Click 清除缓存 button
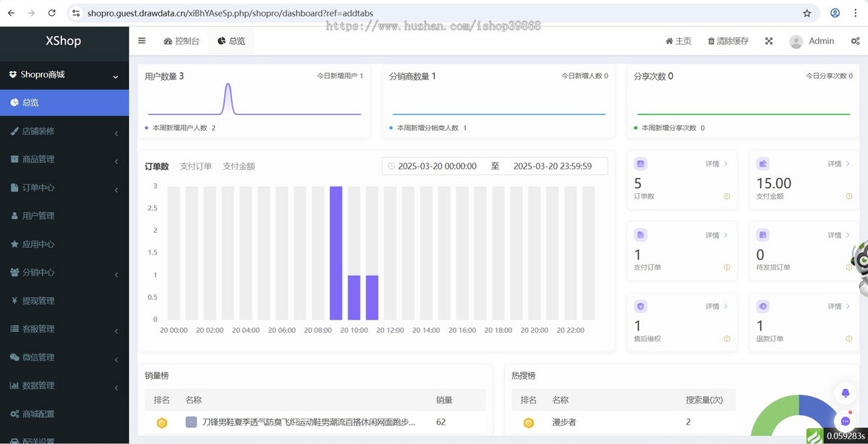 [728, 41]
